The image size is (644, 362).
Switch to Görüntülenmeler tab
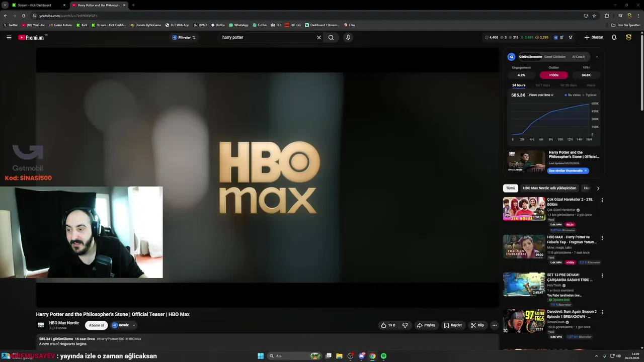[x=530, y=57]
